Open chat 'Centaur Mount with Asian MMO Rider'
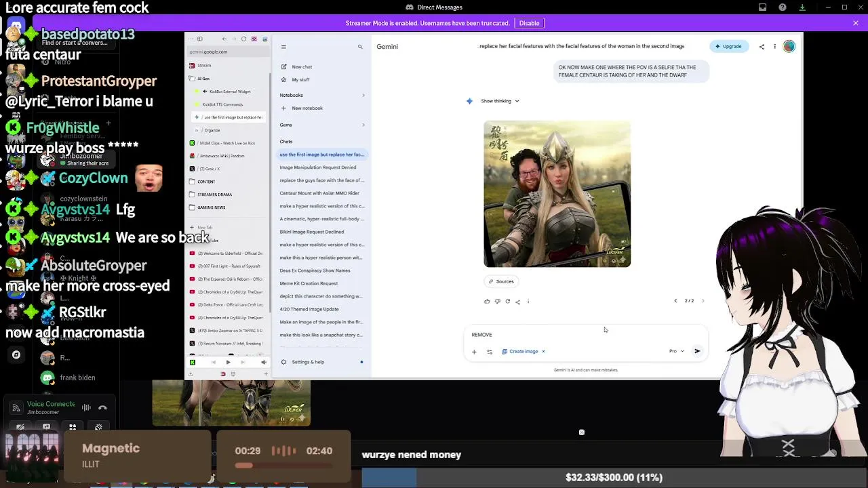This screenshot has width=868, height=488. coord(319,193)
